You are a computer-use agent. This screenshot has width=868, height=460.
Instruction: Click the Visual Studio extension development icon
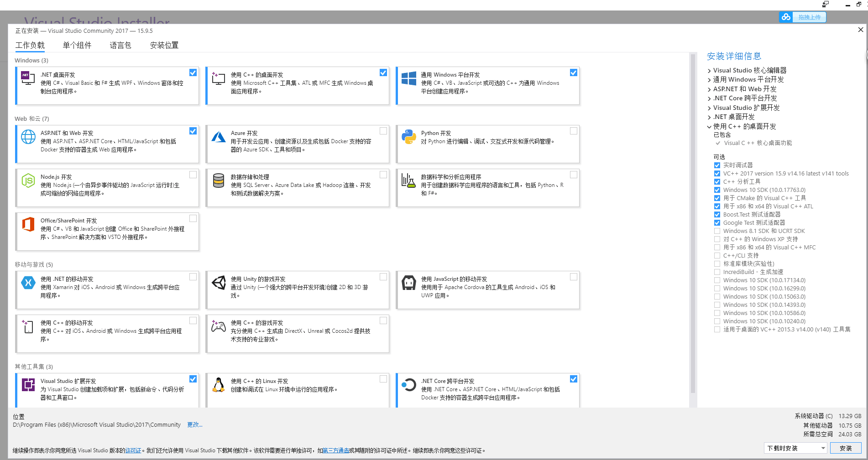28,385
